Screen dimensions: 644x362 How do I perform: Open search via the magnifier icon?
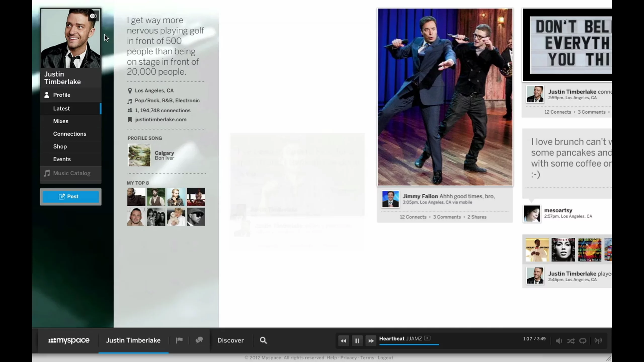point(263,340)
